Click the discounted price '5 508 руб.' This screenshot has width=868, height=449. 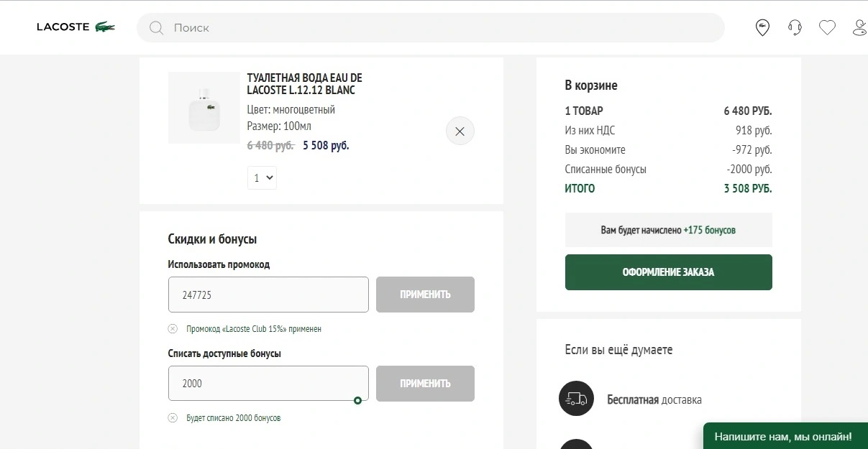(326, 146)
